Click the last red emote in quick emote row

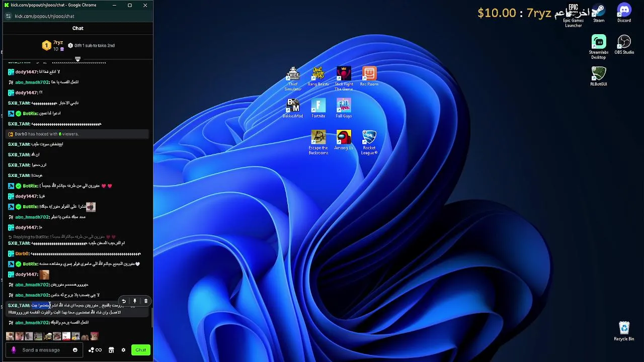coord(95,336)
